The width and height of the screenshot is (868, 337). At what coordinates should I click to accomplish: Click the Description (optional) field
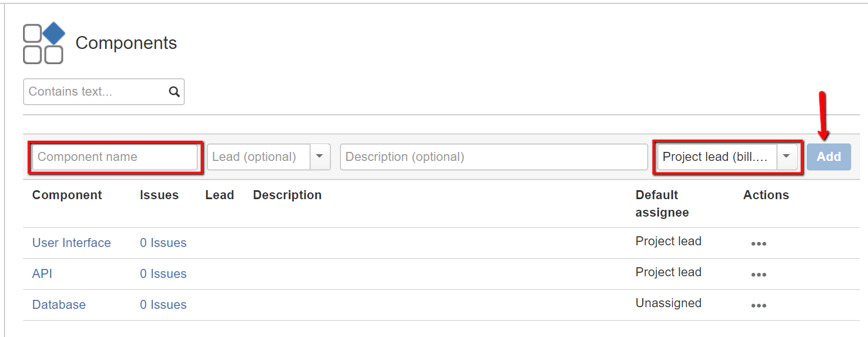(493, 157)
